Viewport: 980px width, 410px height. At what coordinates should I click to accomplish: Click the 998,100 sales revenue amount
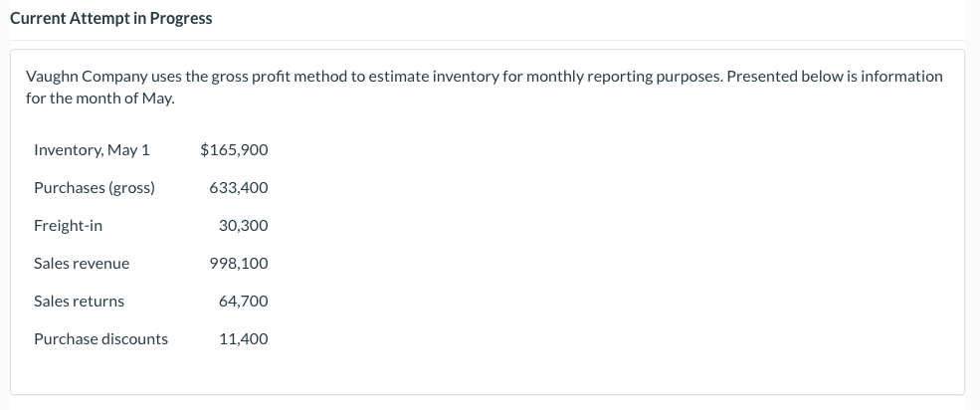pos(239,264)
